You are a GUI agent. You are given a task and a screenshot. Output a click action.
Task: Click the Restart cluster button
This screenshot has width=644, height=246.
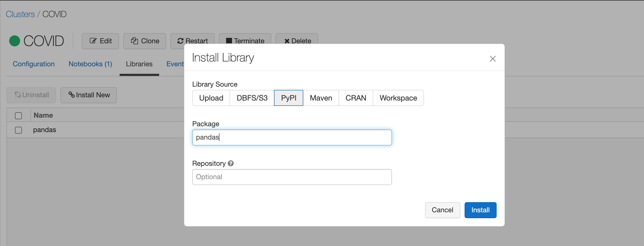coord(192,41)
